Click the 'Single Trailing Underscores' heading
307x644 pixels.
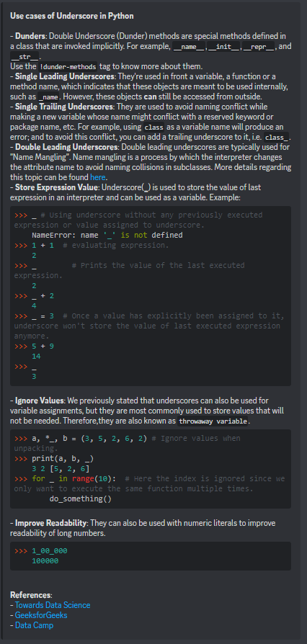[x=65, y=107]
